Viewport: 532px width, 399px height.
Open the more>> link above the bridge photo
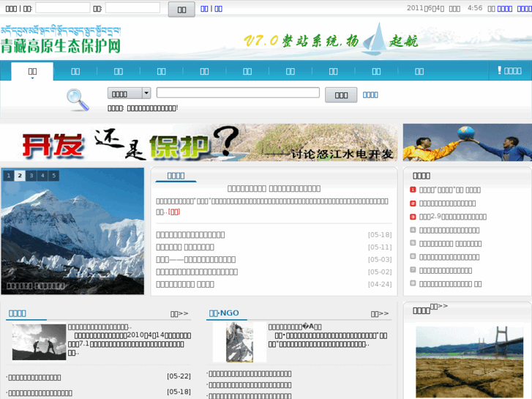coord(438,306)
